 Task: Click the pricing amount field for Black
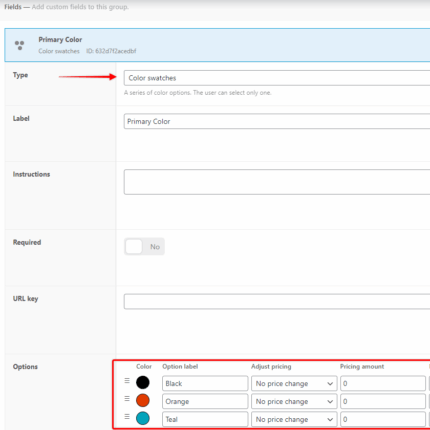383,383
